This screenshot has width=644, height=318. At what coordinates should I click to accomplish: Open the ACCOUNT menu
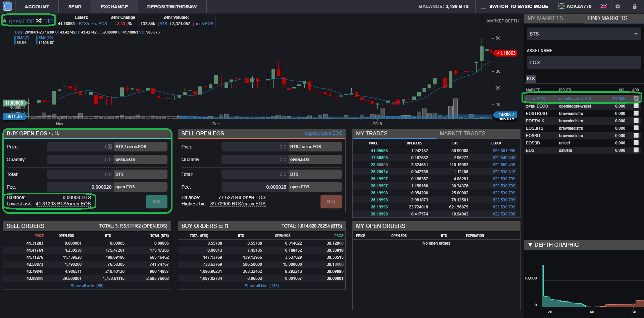coord(37,7)
